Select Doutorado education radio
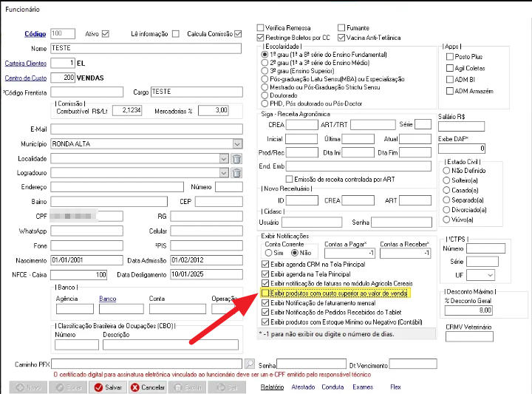 pos(265,95)
